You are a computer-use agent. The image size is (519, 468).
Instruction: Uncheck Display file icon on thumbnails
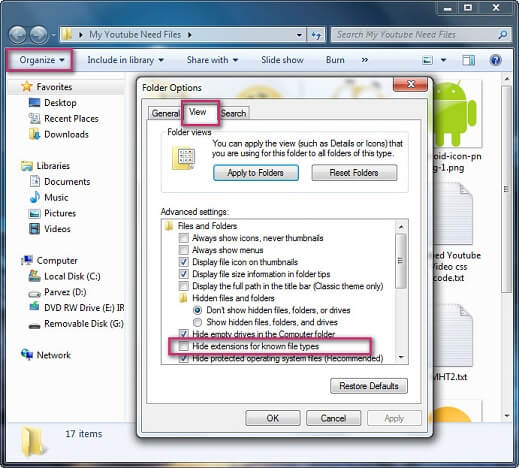click(184, 262)
